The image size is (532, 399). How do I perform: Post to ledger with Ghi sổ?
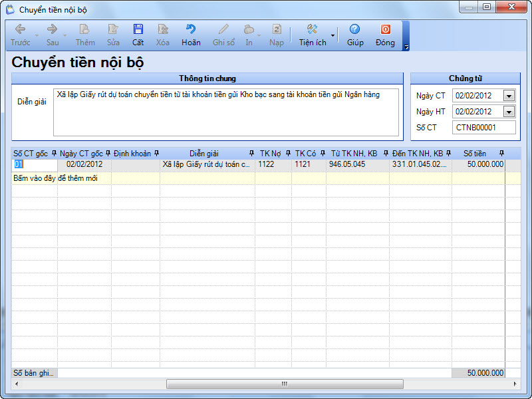click(x=223, y=35)
